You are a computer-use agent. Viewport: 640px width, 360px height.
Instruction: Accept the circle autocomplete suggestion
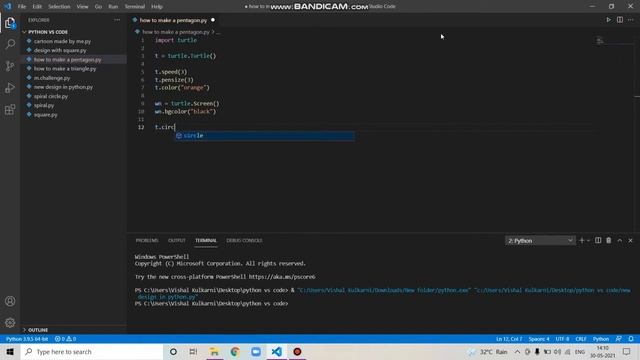click(265, 136)
